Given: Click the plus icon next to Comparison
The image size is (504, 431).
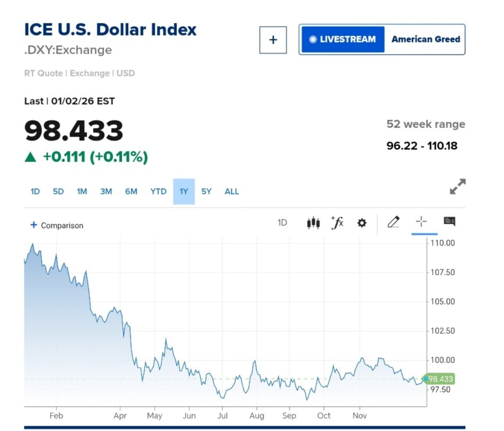Looking at the screenshot, I should tap(33, 225).
